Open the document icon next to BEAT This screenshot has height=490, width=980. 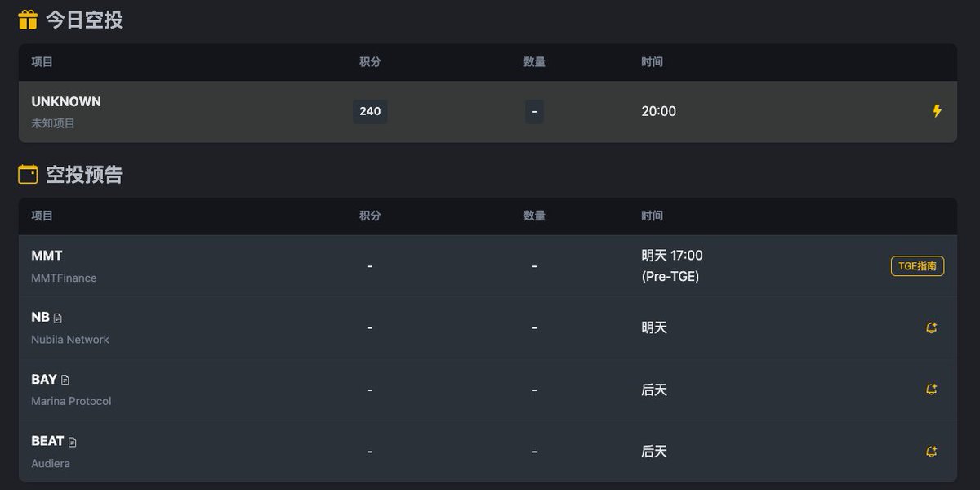(x=73, y=442)
